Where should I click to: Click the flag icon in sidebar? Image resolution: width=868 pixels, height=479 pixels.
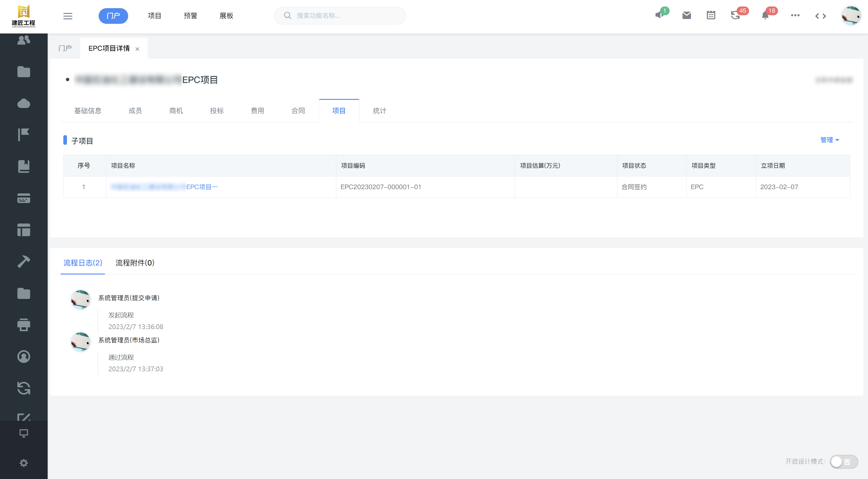24,135
